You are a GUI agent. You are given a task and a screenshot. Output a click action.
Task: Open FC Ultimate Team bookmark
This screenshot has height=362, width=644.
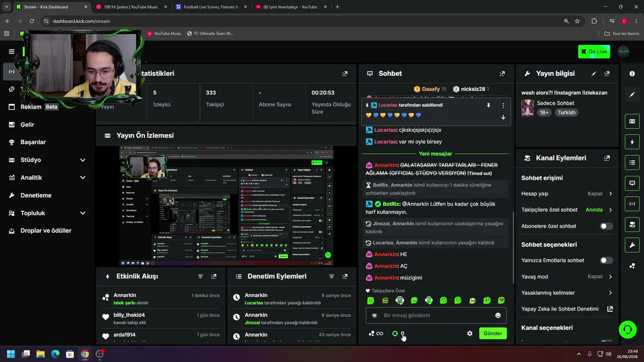click(x=210, y=34)
